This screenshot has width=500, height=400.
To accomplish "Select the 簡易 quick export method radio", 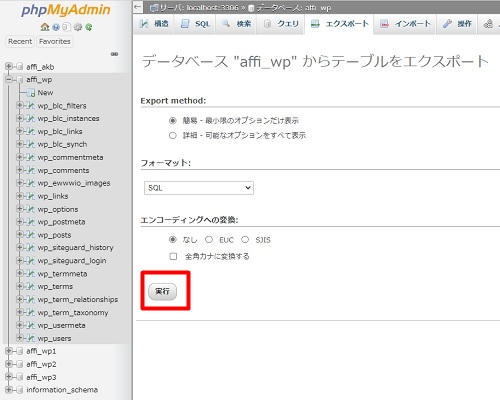I will point(173,120).
